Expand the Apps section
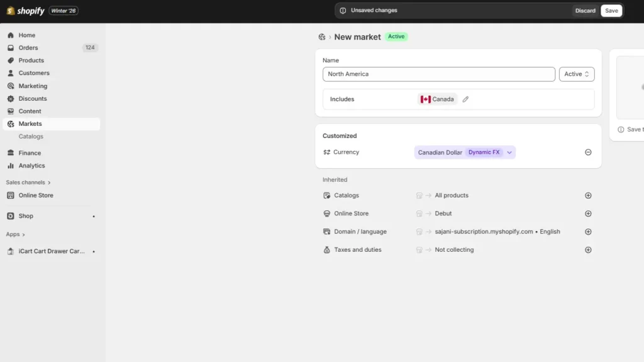644x362 pixels. point(15,234)
